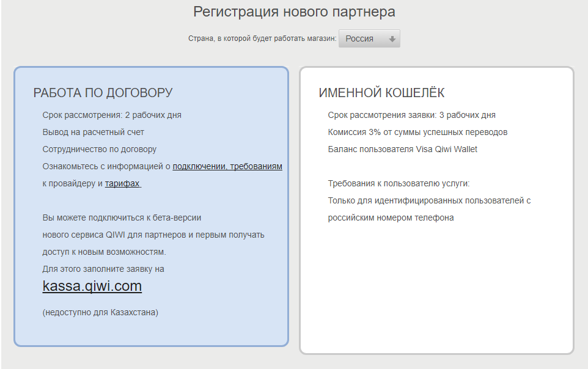Click the бета-версии text line
This screenshot has width=588, height=369.
tap(122, 217)
